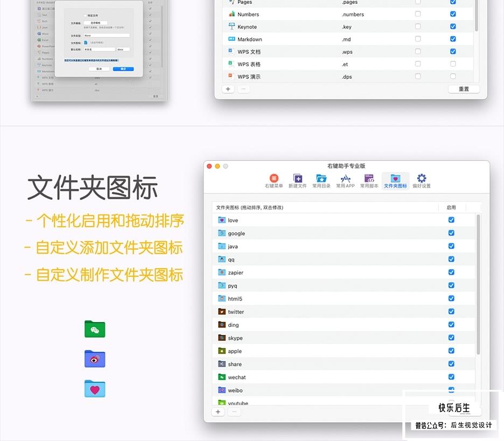Toggle the Markdown enabled checkbox
This screenshot has height=441, width=504.
pyautogui.click(x=453, y=39)
